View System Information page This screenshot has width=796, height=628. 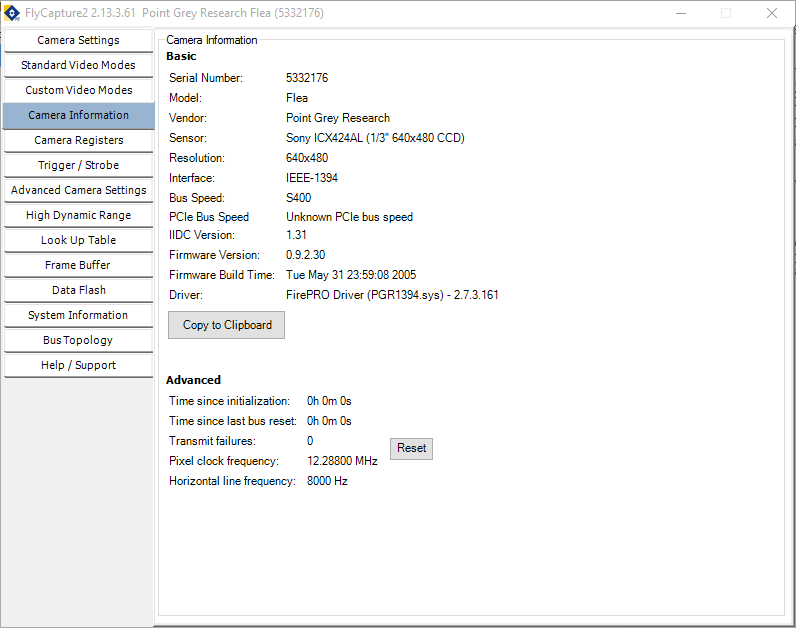[x=78, y=315]
